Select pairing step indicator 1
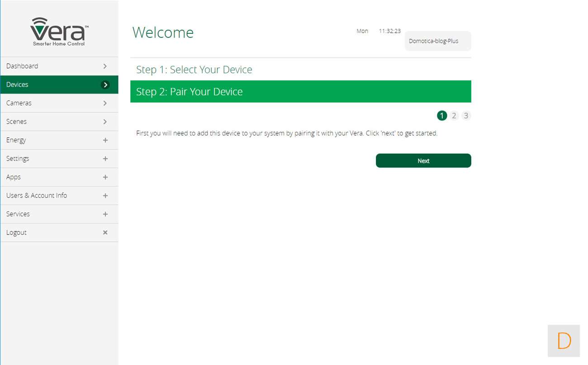Screen dimensions: 588x365 [x=442, y=116]
